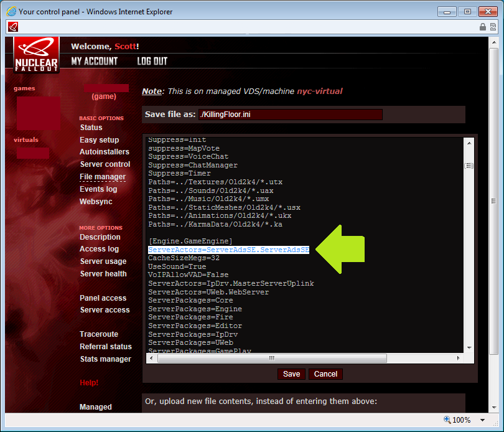Check Server health in the sidebar
The height and width of the screenshot is (432, 504).
[103, 274]
